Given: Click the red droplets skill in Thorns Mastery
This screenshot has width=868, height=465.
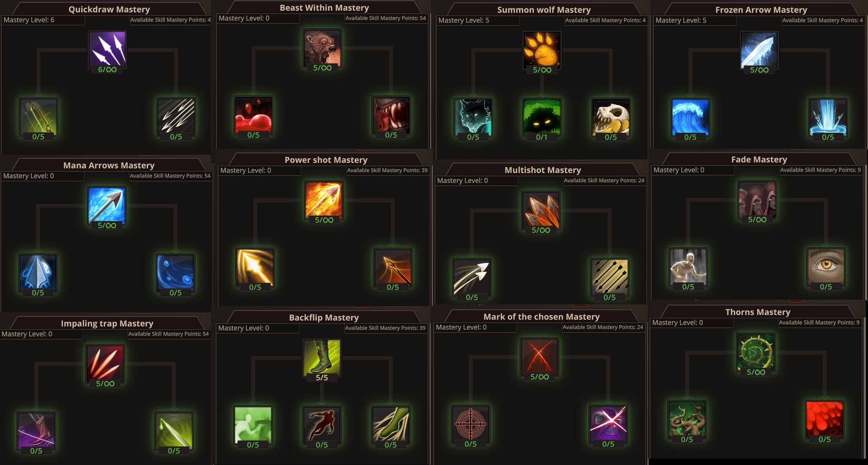Looking at the screenshot, I should [x=824, y=419].
